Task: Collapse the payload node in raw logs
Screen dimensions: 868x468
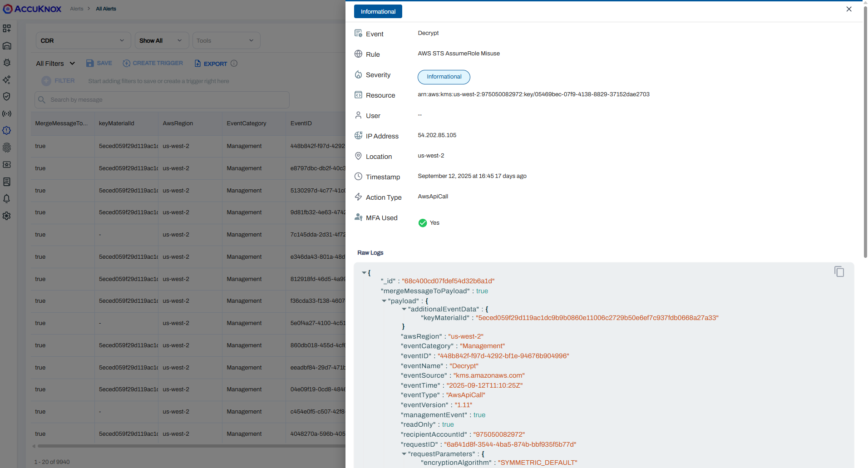Action: [384, 301]
